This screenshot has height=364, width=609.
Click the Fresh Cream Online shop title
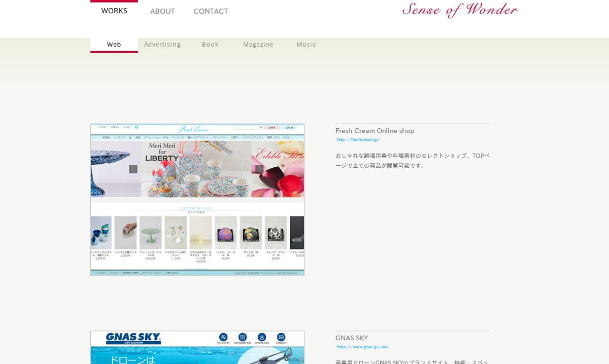click(375, 131)
